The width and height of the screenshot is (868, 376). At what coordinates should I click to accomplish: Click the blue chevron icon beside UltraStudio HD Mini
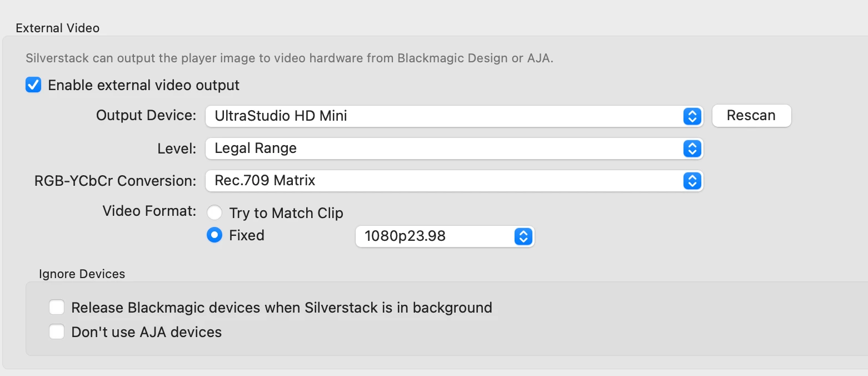tap(691, 116)
